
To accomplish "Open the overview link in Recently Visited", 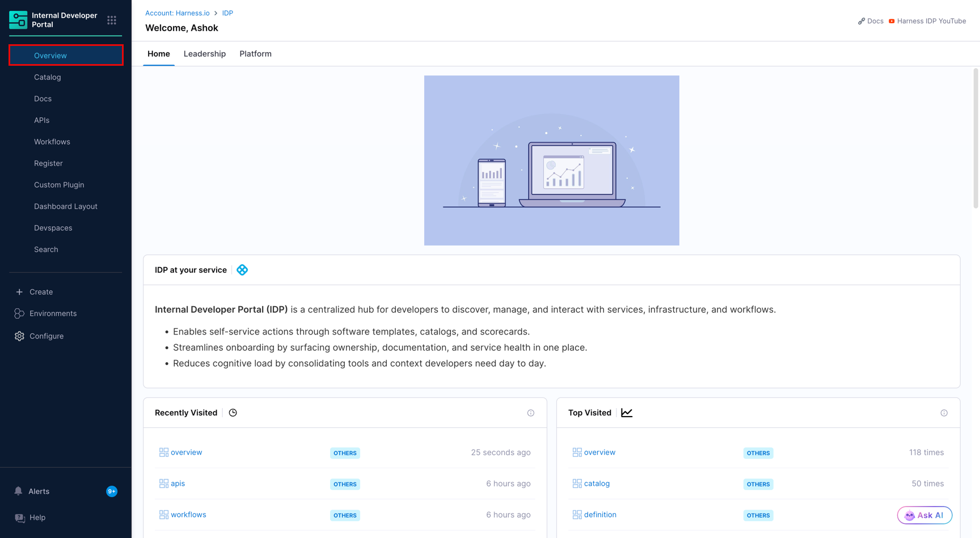I will (x=187, y=452).
